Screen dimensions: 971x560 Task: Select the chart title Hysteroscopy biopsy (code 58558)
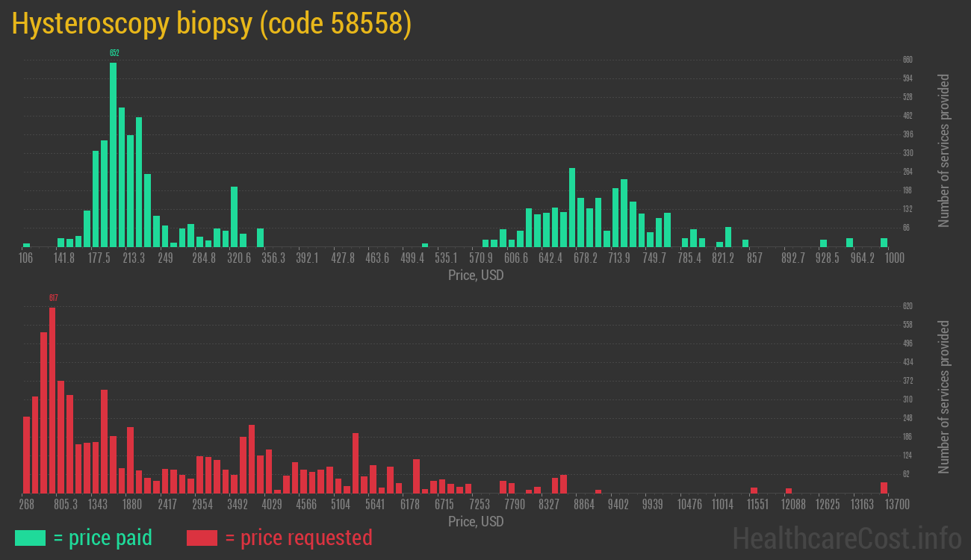tap(211, 24)
